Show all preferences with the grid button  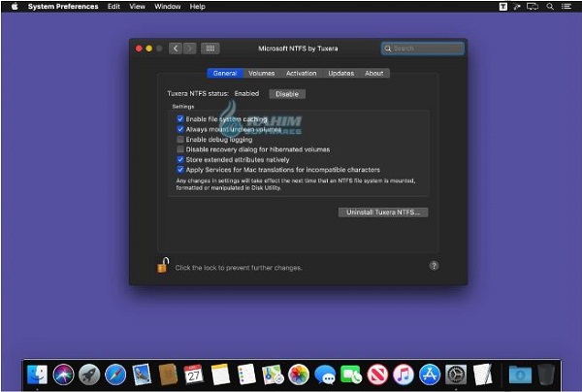(210, 49)
